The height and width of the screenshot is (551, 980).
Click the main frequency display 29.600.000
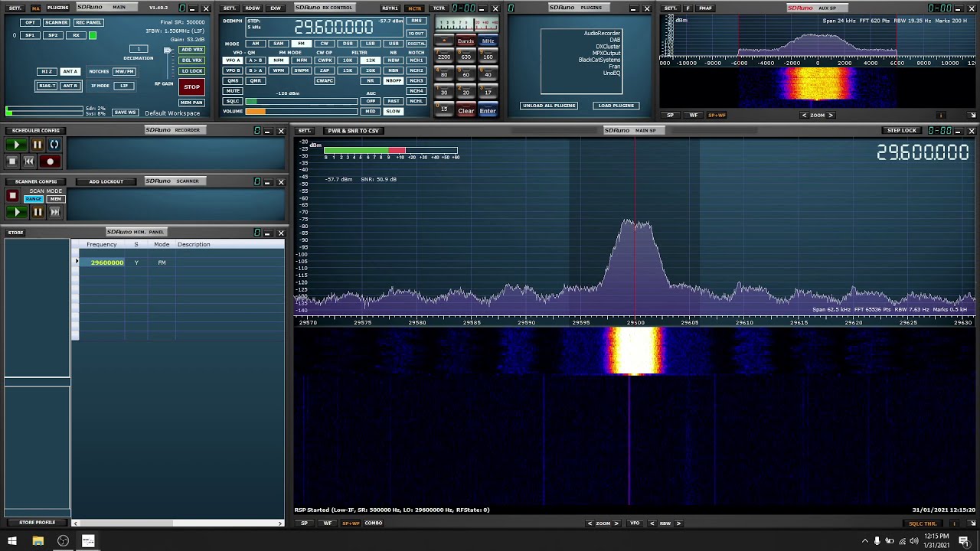334,27
